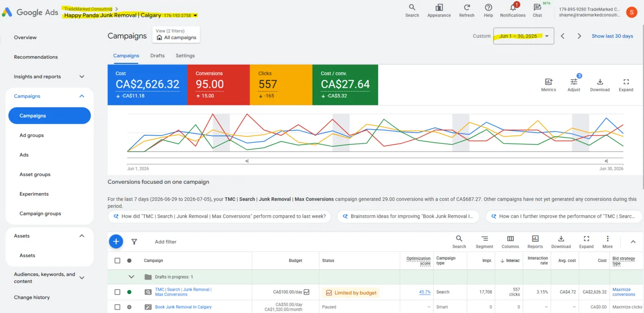Open the chart Adjust icon

(x=574, y=85)
